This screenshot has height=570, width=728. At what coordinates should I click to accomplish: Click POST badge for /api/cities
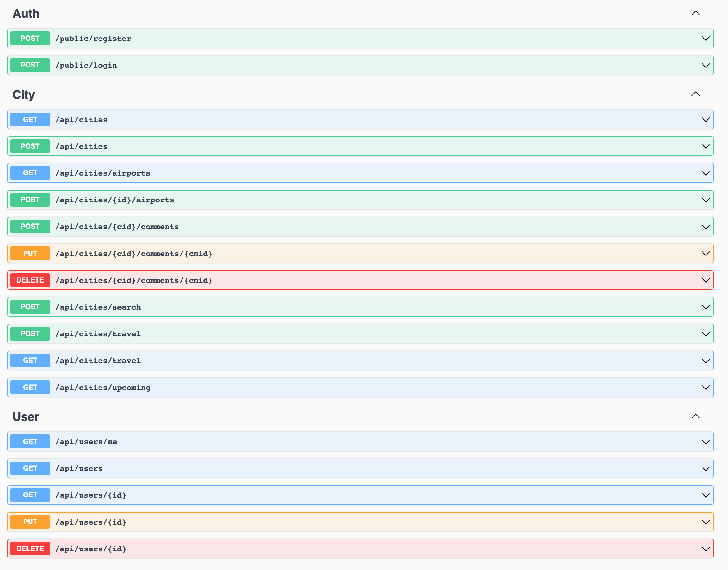(x=30, y=146)
